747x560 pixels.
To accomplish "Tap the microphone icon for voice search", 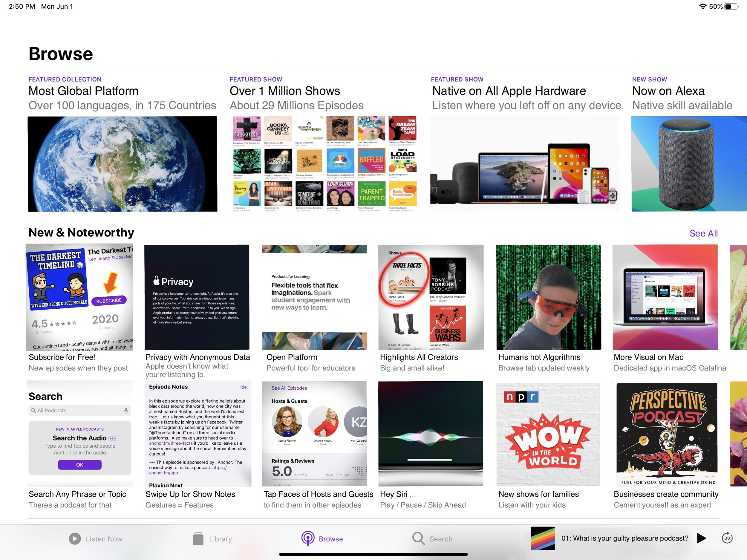I will pos(126,410).
